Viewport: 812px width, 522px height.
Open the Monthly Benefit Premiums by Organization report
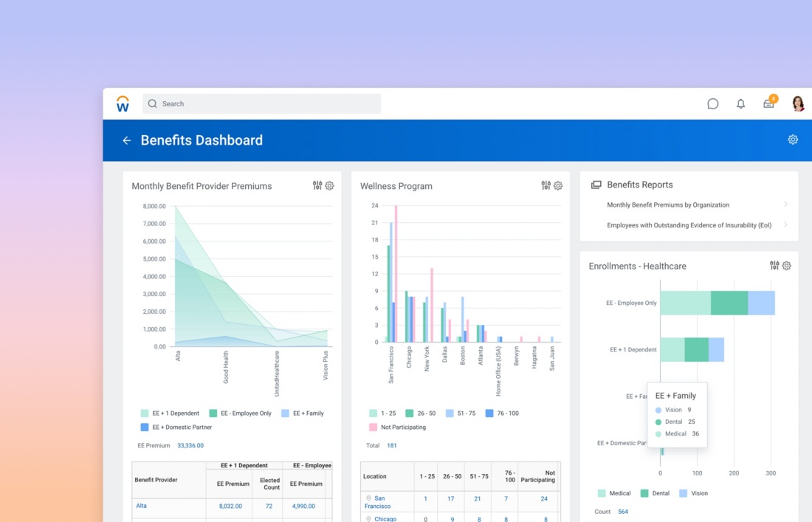pyautogui.click(x=667, y=205)
